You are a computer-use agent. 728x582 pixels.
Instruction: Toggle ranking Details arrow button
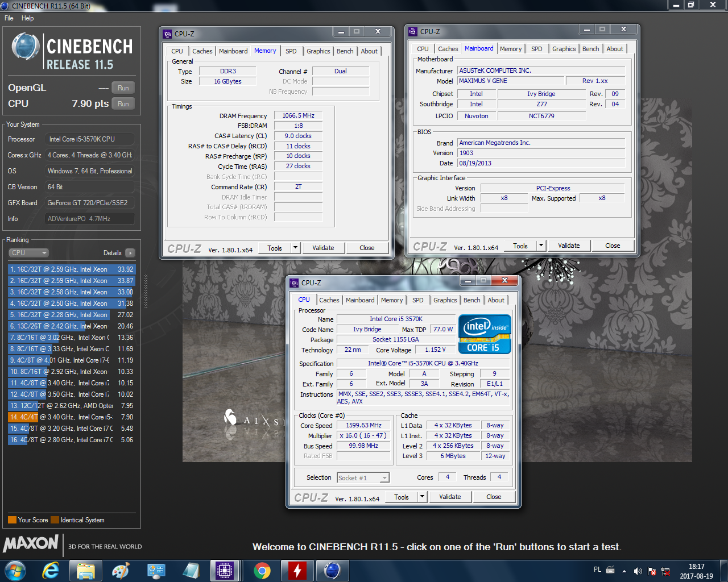[130, 253]
